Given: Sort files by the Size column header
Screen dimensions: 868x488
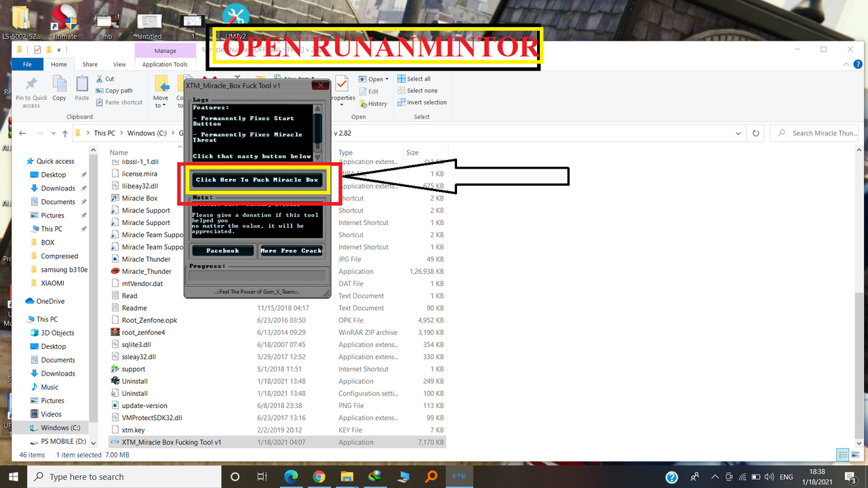Looking at the screenshot, I should click(x=412, y=152).
